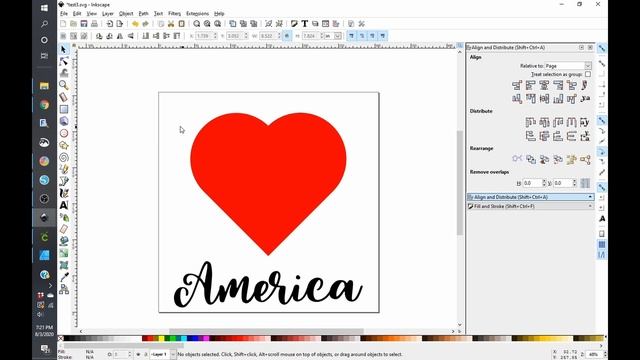Screen dimensions: 640x360
Task: Toggle current layer visibility eye
Action: [x=138, y=354]
